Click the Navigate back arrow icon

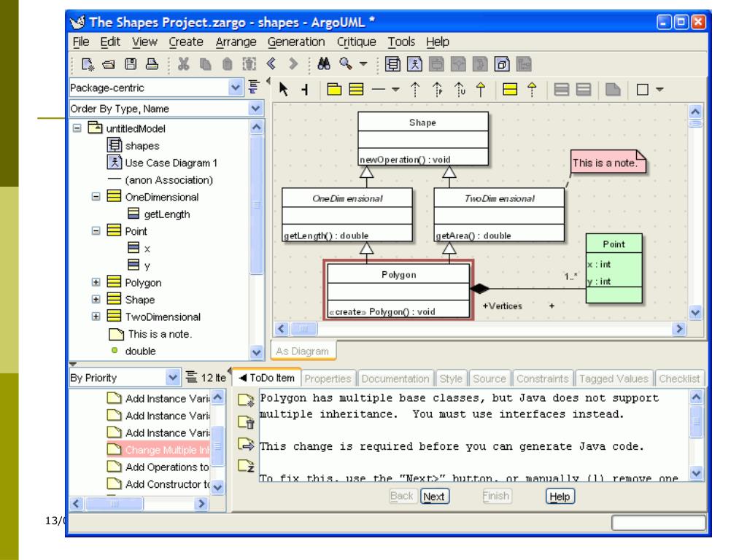pyautogui.click(x=271, y=63)
